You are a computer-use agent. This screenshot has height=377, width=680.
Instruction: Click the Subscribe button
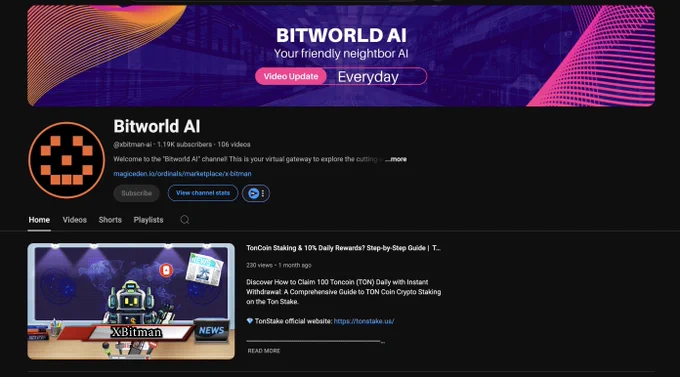[137, 193]
